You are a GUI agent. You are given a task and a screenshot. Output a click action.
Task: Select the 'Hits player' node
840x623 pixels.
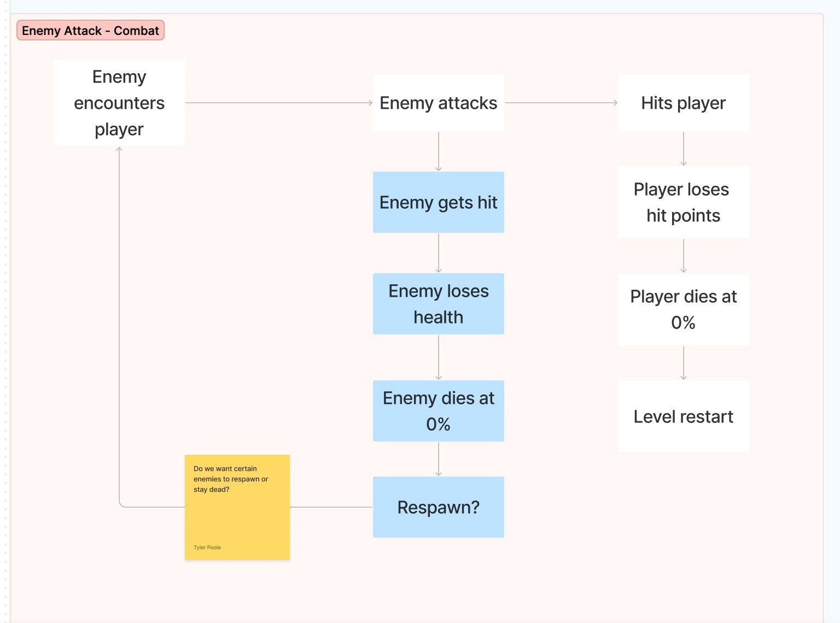[x=684, y=103]
